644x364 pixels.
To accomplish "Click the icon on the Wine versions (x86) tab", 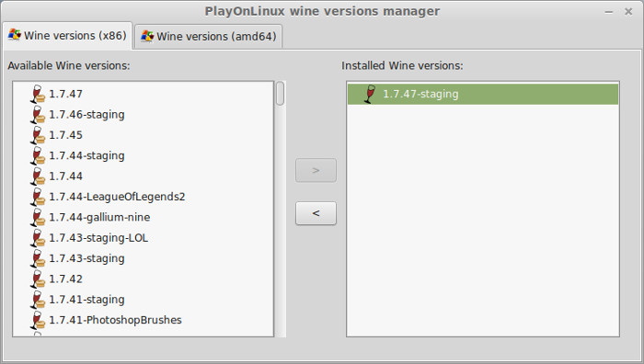I will (x=15, y=35).
